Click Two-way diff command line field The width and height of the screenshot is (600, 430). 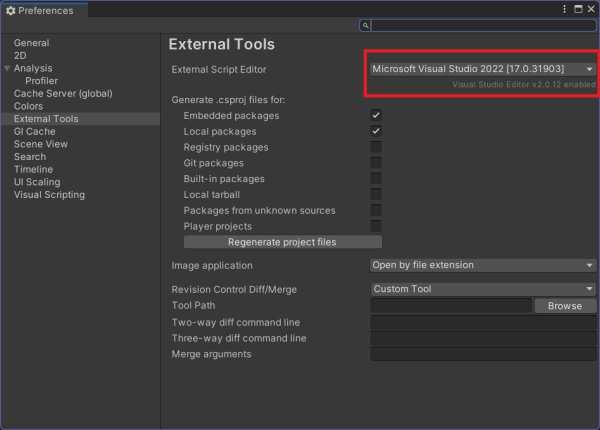[x=483, y=322]
